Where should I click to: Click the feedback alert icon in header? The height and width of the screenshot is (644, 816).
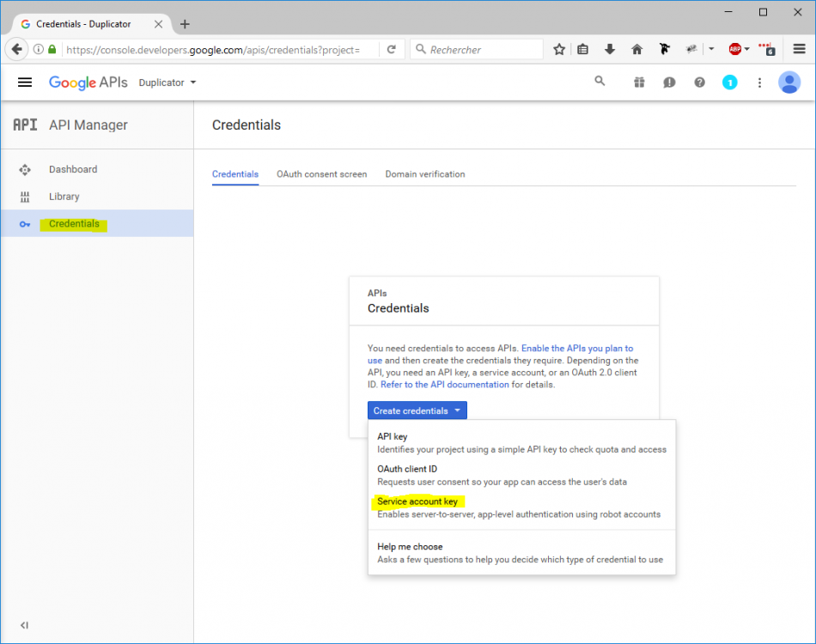[669, 82]
